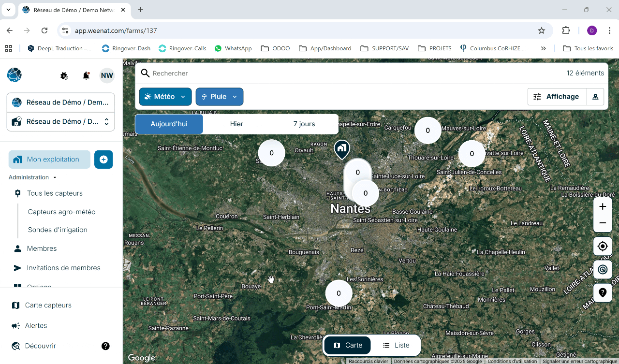
Task: Zoom in on the map
Action: (603, 206)
